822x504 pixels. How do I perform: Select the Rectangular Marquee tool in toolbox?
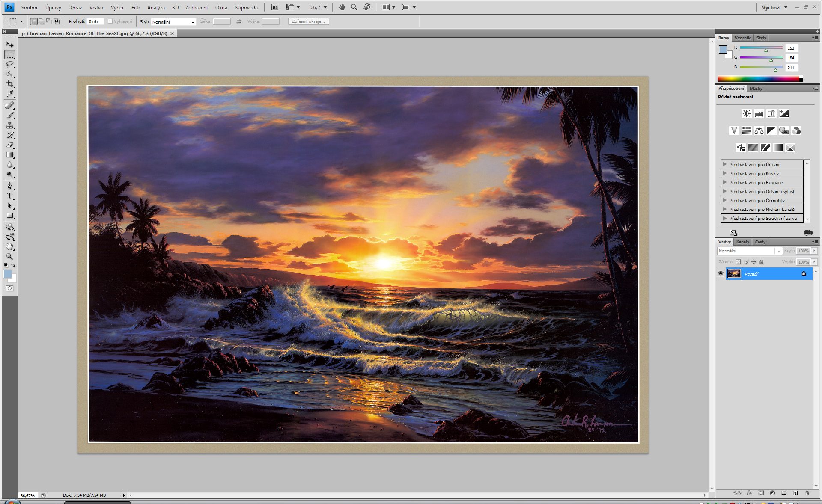tap(10, 54)
